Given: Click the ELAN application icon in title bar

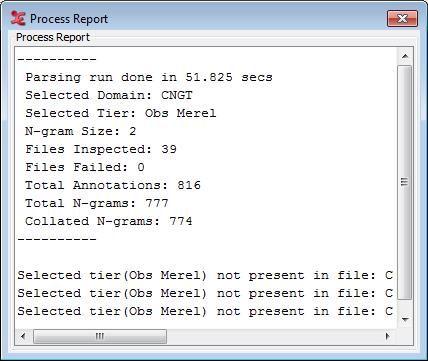Looking at the screenshot, I should pyautogui.click(x=18, y=18).
